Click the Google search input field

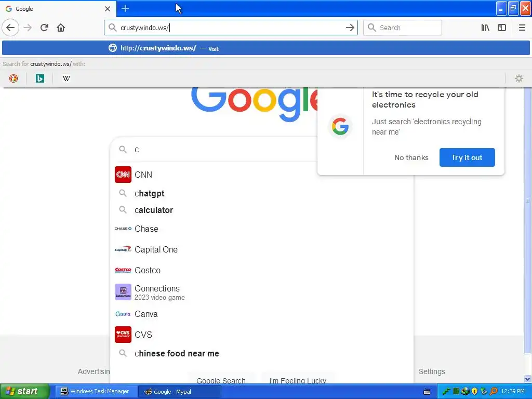click(224, 150)
